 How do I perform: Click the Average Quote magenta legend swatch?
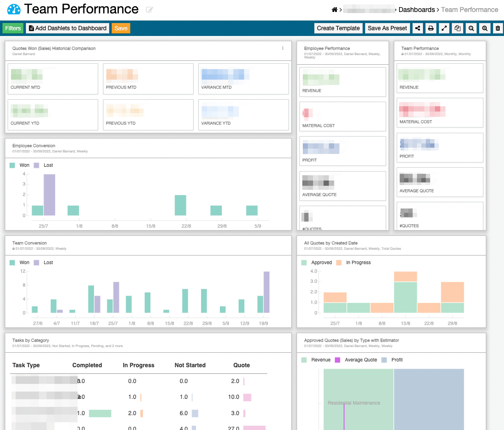coord(338,360)
